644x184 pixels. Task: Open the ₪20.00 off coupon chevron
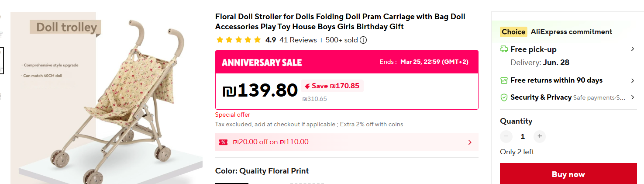[470, 142]
